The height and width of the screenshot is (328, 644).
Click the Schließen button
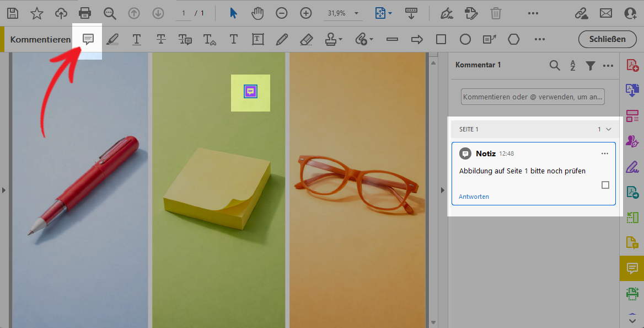coord(607,39)
